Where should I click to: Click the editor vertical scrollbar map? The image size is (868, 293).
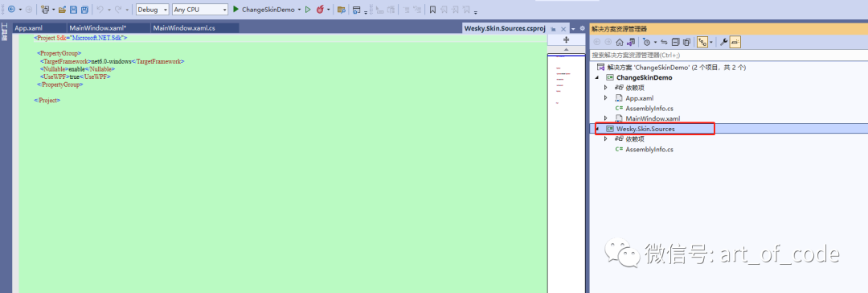pos(566,167)
